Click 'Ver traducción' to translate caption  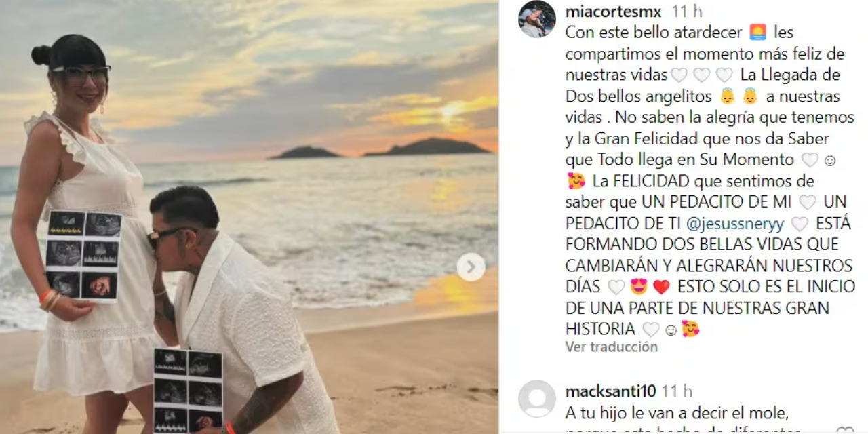(612, 347)
